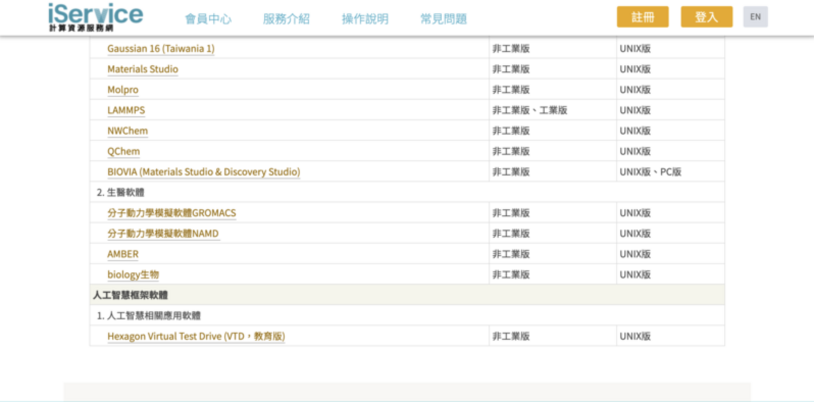Click the 登入 login button
Screen dimensions: 814x402
click(707, 17)
